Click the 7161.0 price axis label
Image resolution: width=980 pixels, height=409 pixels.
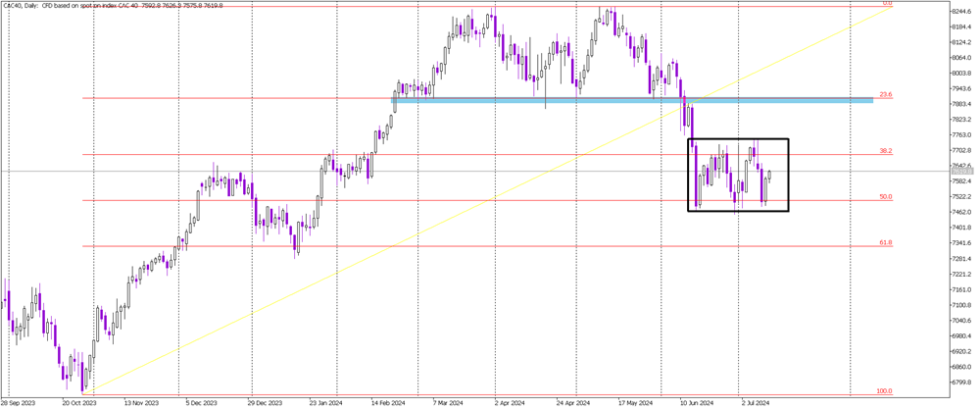pos(960,289)
